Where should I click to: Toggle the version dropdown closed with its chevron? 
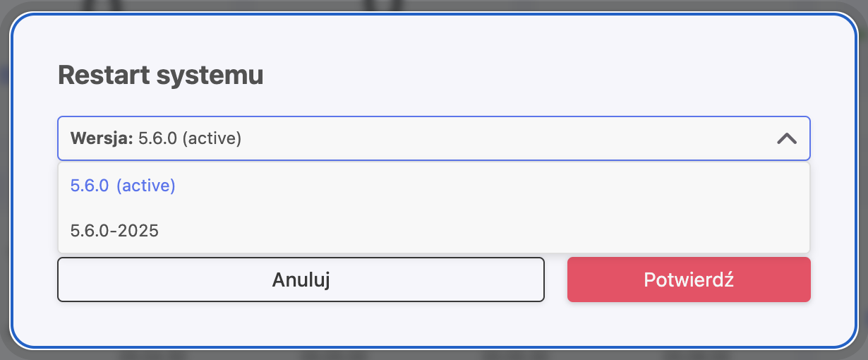tap(786, 139)
